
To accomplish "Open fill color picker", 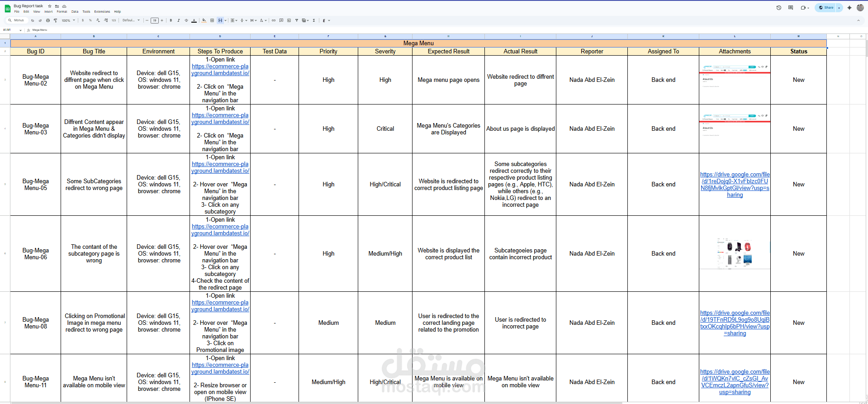I will [204, 20].
